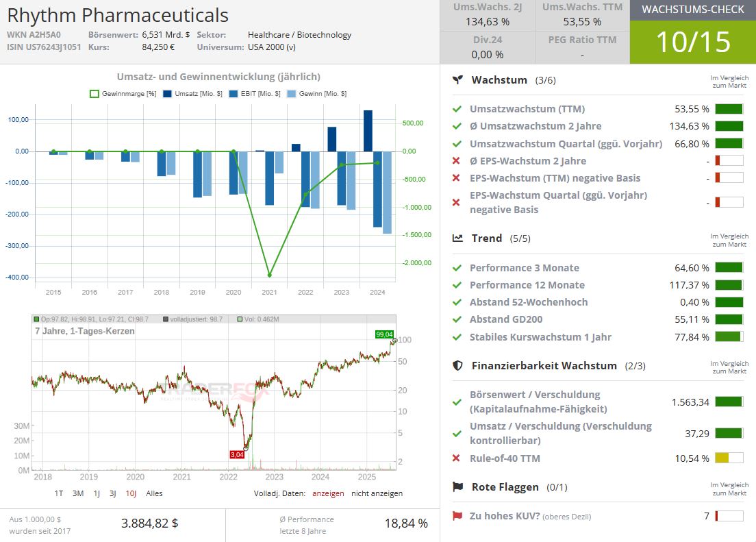756x542 pixels.
Task: Click the green check beside Abstand GD200
Action: [x=457, y=319]
